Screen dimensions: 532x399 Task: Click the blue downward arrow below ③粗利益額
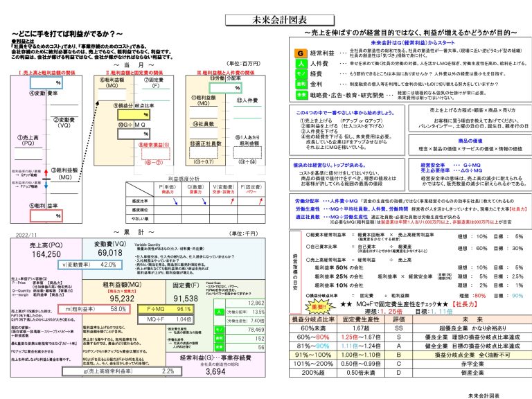click(x=46, y=184)
